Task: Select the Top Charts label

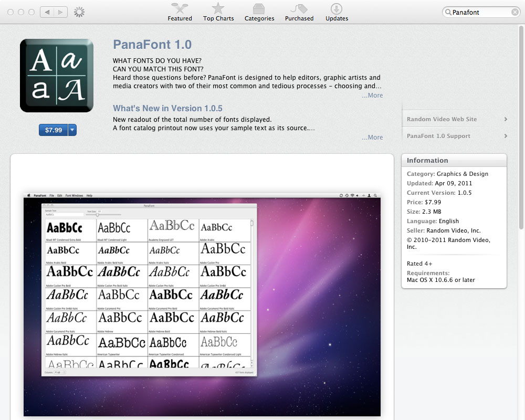Action: 218,18
